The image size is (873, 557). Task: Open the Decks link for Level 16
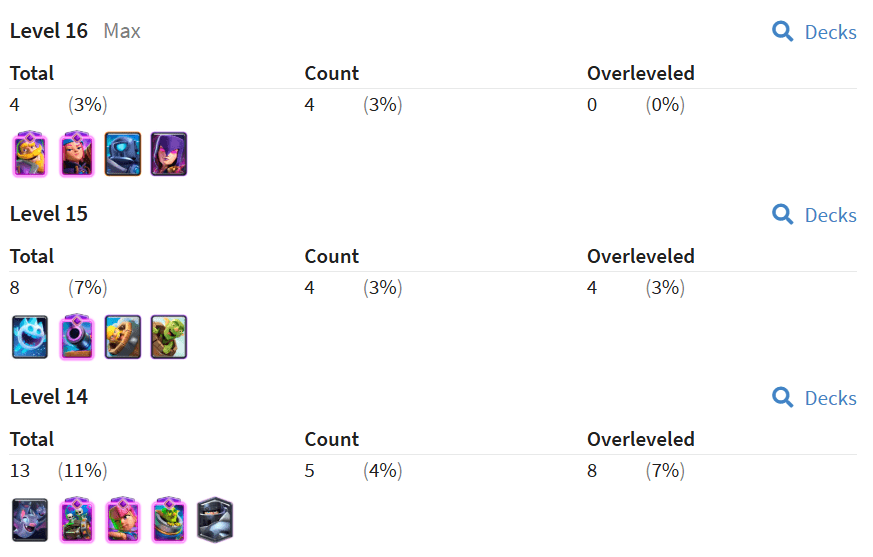click(x=830, y=32)
